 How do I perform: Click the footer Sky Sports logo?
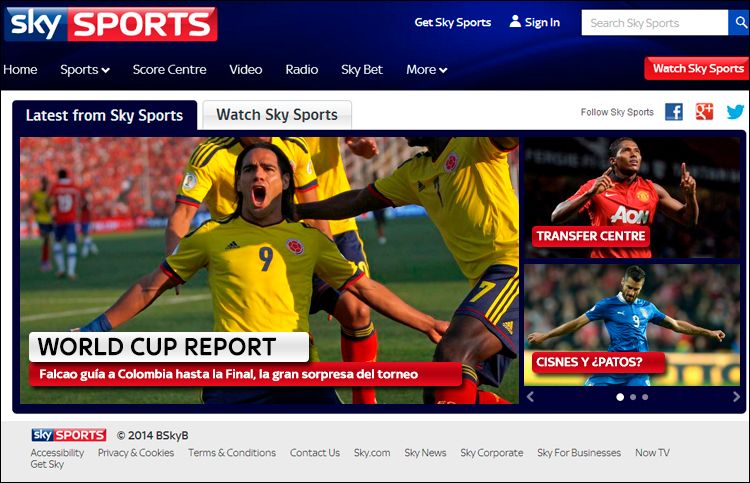(x=69, y=435)
